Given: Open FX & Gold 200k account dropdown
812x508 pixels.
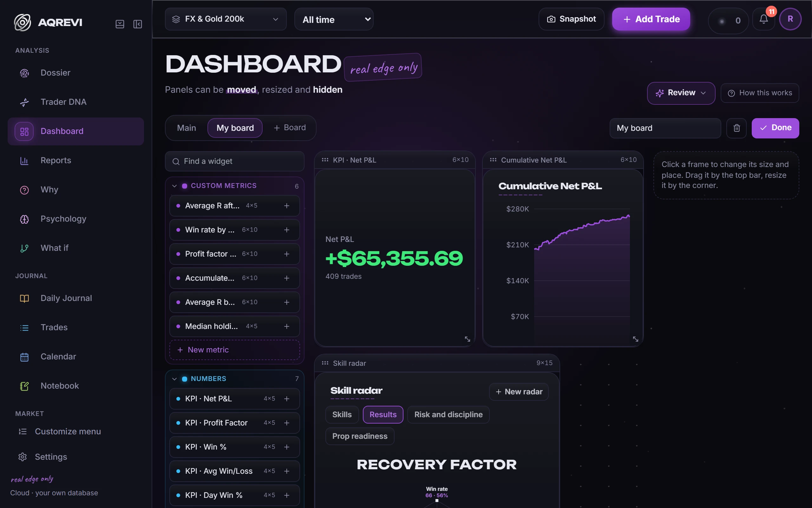Looking at the screenshot, I should click(x=226, y=19).
